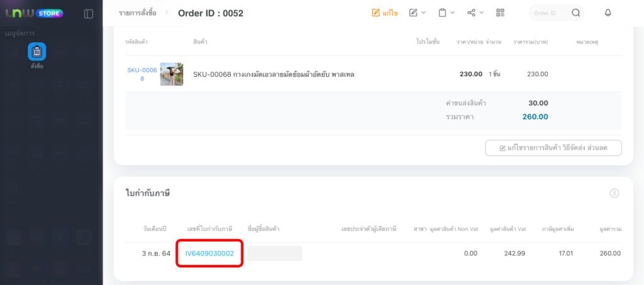Click the pencil icon beside แก้ไข
644x285 pixels.
tap(376, 13)
